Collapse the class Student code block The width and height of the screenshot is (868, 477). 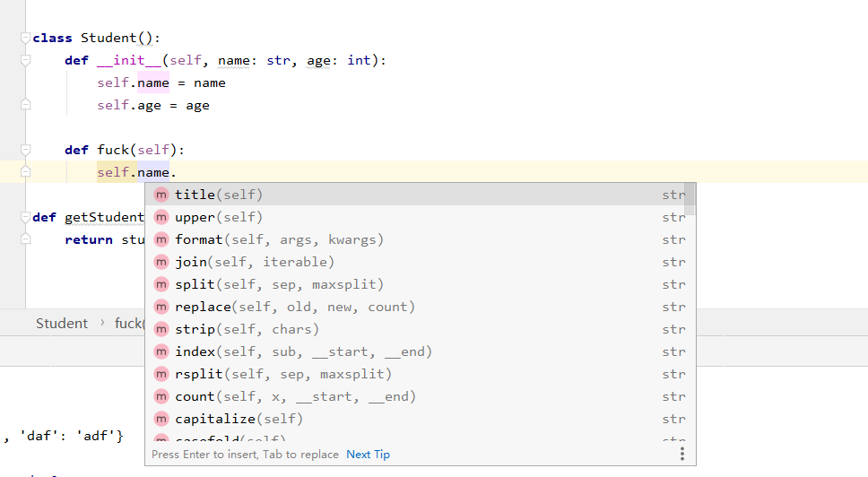[x=26, y=38]
